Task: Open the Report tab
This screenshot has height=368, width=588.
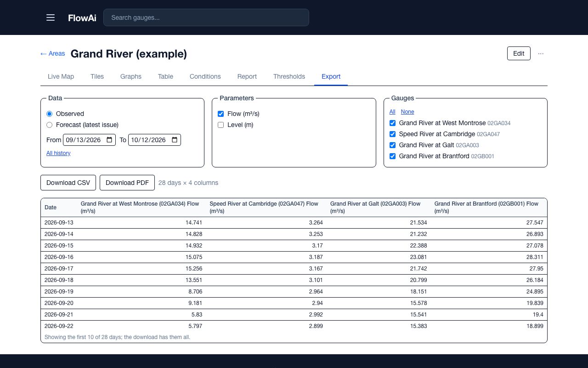Action: [247, 76]
